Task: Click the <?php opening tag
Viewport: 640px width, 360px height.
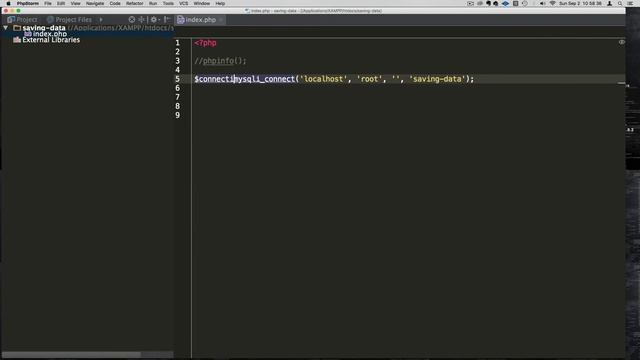Action: [205, 43]
